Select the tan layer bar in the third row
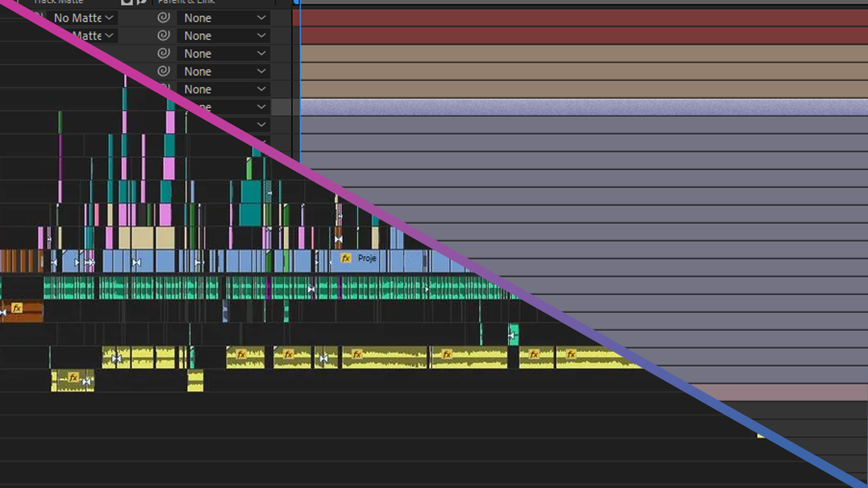868x488 pixels. 583,54
